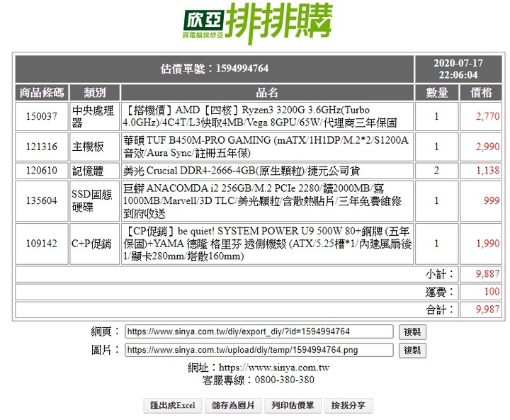Click barcode 135604
The image size is (510, 420).
(x=42, y=200)
